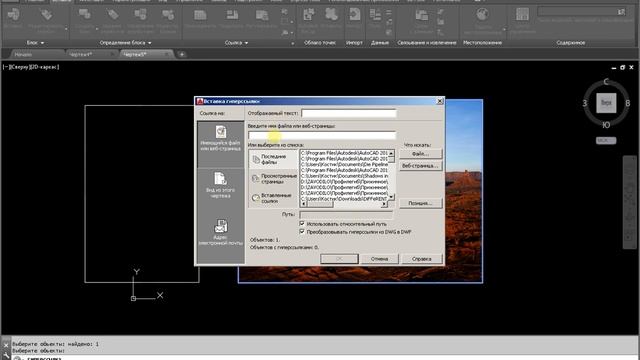Select the existing file or web page link type
The image size is (640, 360).
coord(220,144)
